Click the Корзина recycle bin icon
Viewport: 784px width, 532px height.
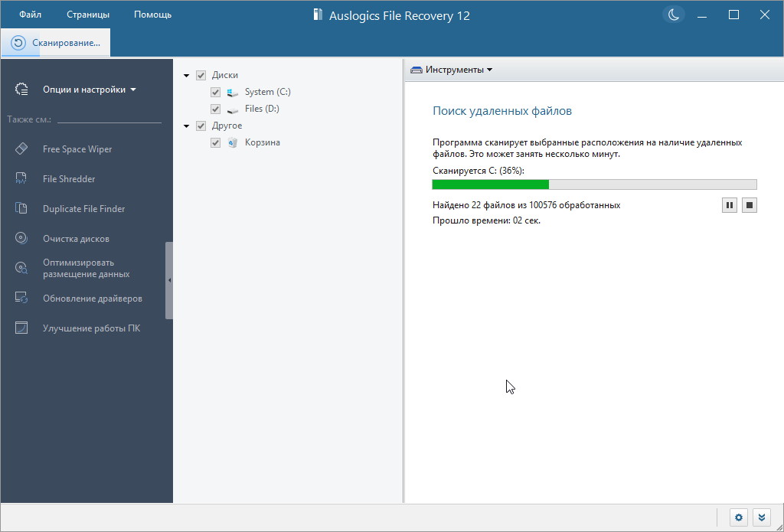coord(233,143)
